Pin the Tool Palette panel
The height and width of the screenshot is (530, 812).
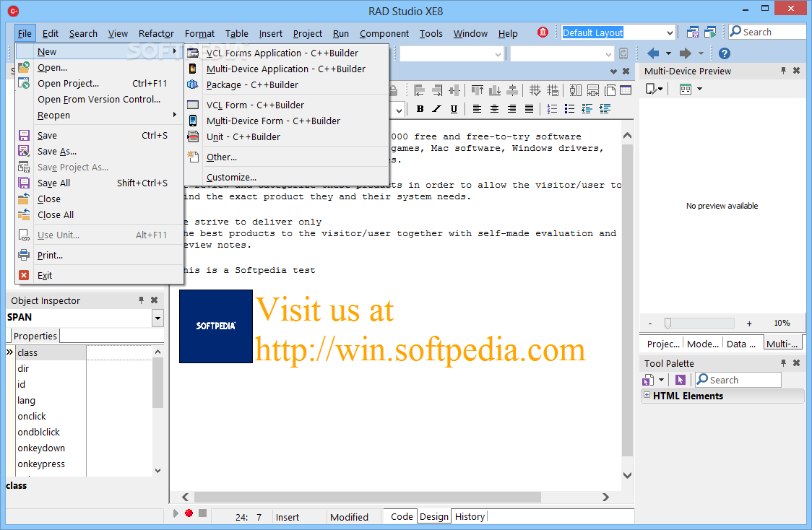pos(783,363)
